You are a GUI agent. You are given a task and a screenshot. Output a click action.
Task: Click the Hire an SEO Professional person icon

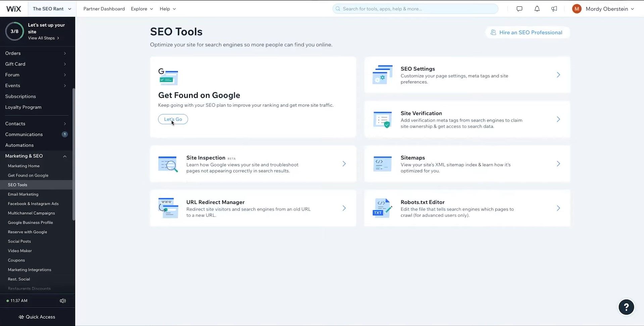tap(493, 33)
